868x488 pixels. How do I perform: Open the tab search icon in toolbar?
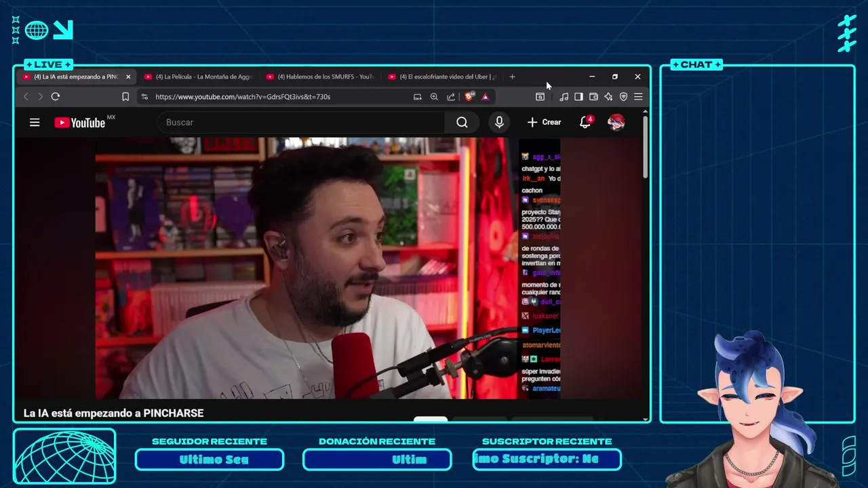click(540, 97)
